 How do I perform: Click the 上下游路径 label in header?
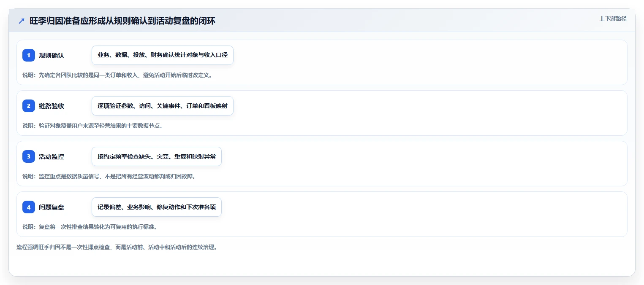[613, 19]
